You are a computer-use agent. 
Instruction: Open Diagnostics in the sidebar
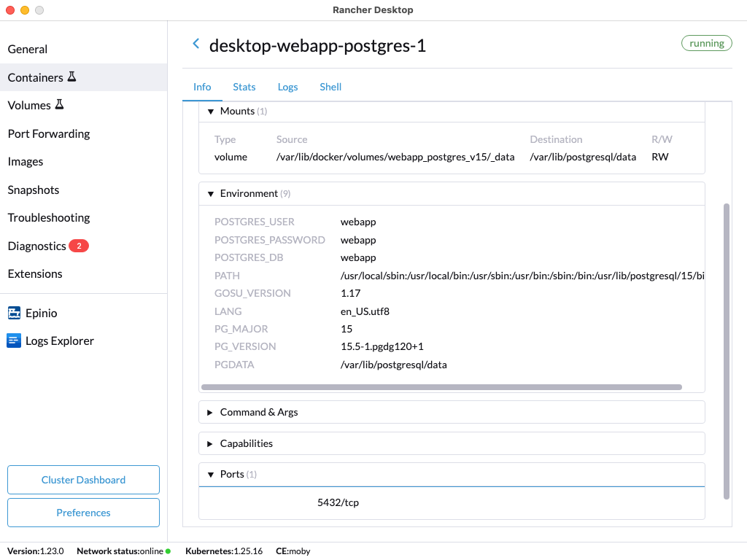(x=83, y=246)
